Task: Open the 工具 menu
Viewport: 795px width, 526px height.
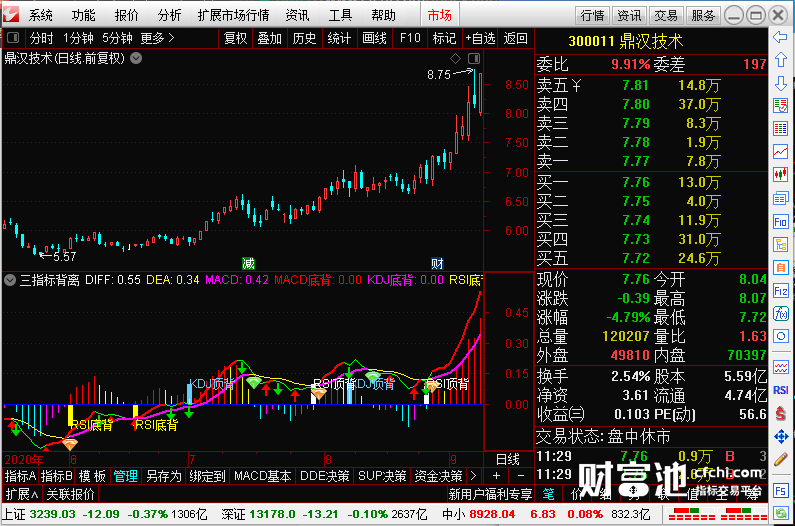Action: coord(340,15)
